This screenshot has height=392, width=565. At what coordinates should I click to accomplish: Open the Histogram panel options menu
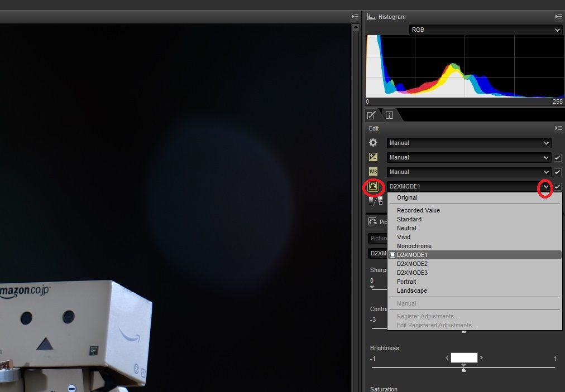(x=558, y=17)
